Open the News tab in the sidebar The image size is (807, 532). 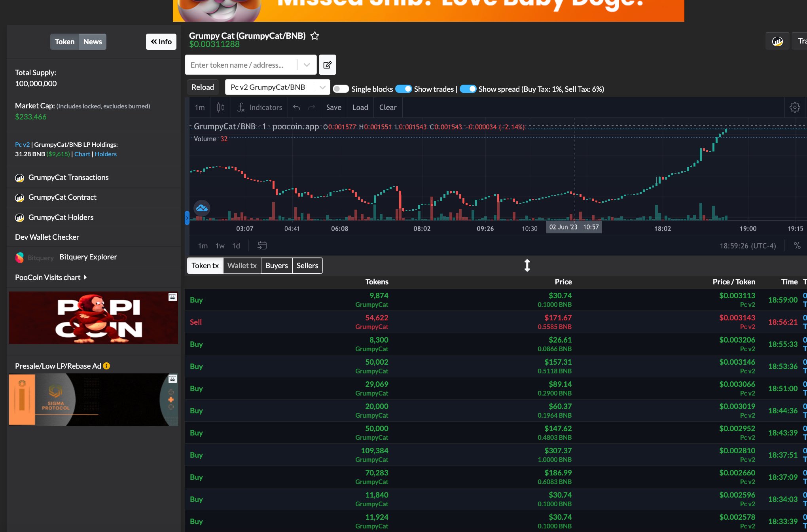[x=92, y=42]
